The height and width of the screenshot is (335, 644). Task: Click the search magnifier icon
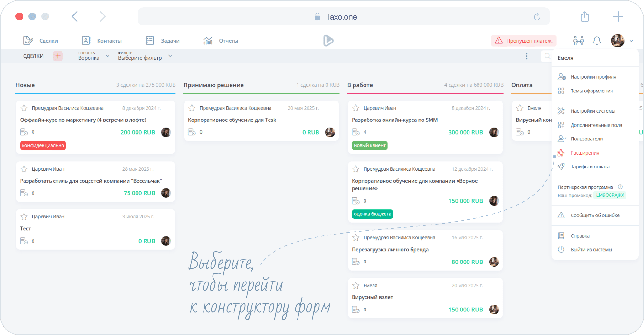[x=547, y=56]
